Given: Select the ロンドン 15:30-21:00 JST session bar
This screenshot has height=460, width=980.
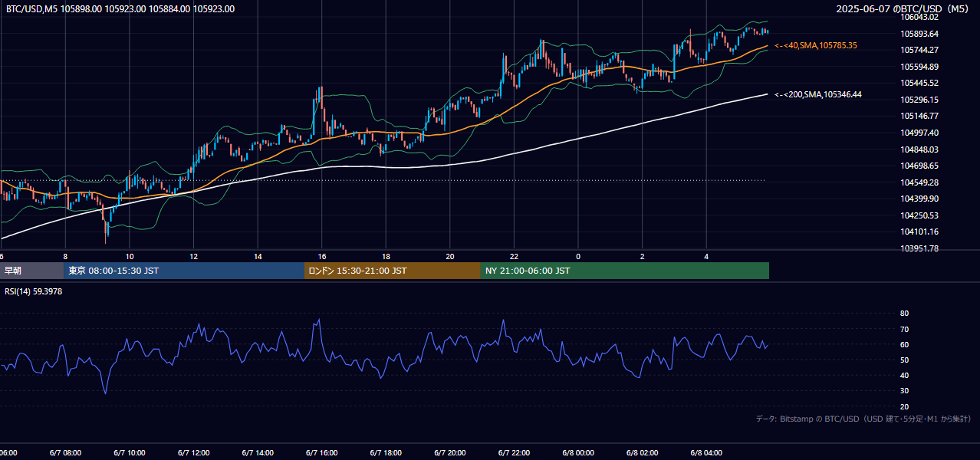Looking at the screenshot, I should click(x=393, y=271).
